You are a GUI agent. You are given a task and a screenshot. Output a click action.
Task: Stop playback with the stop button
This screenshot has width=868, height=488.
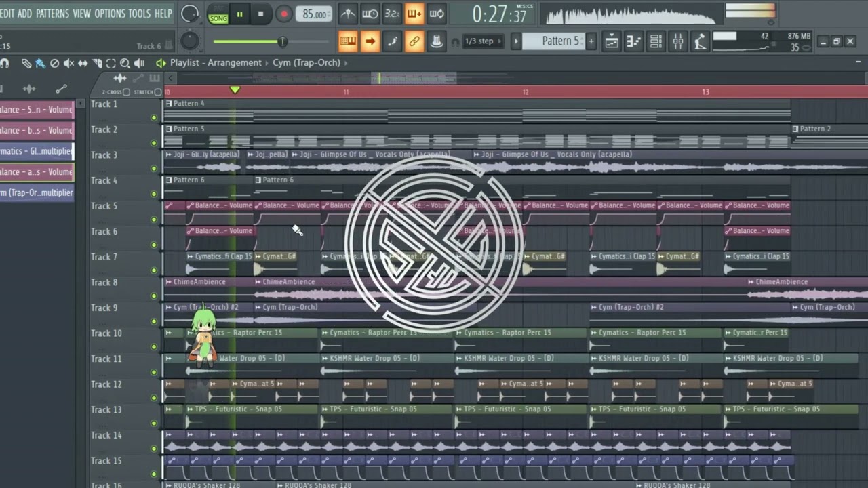click(x=261, y=14)
